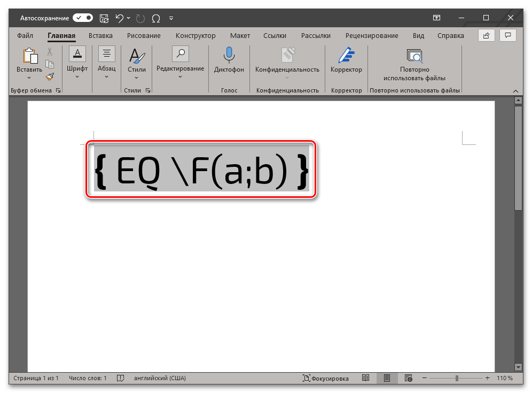Enable Фокусировка focus mode

click(x=325, y=378)
